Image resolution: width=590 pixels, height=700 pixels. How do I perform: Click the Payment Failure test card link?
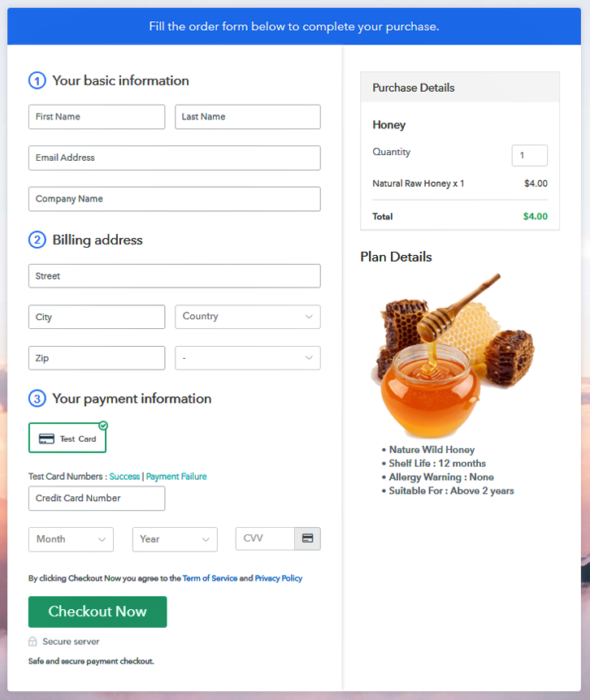click(x=176, y=477)
